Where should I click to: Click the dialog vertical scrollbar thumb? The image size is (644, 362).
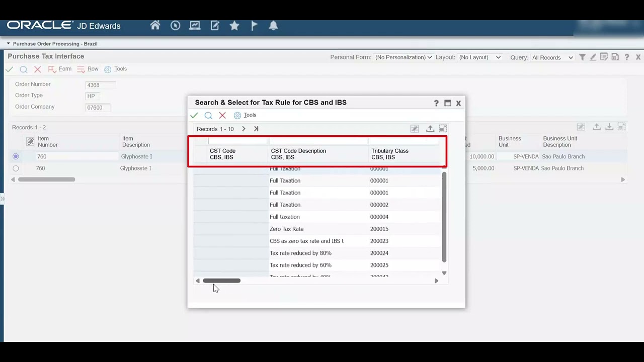tap(444, 217)
